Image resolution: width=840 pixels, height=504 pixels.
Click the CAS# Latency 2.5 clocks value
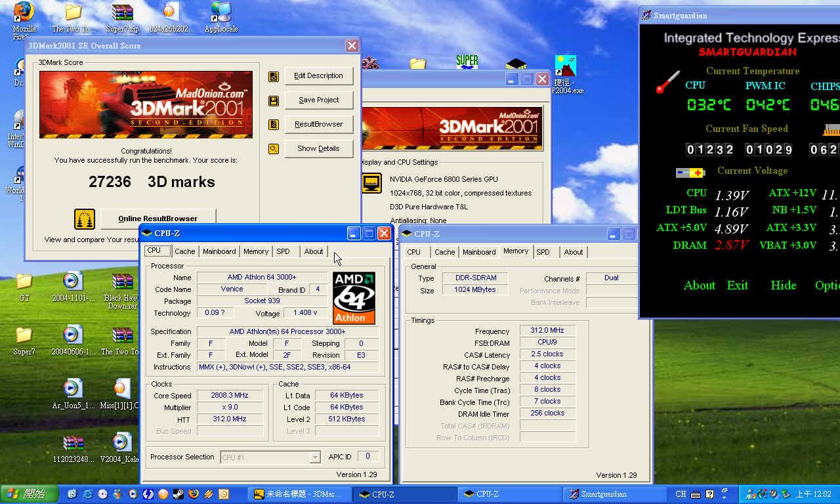[547, 354]
